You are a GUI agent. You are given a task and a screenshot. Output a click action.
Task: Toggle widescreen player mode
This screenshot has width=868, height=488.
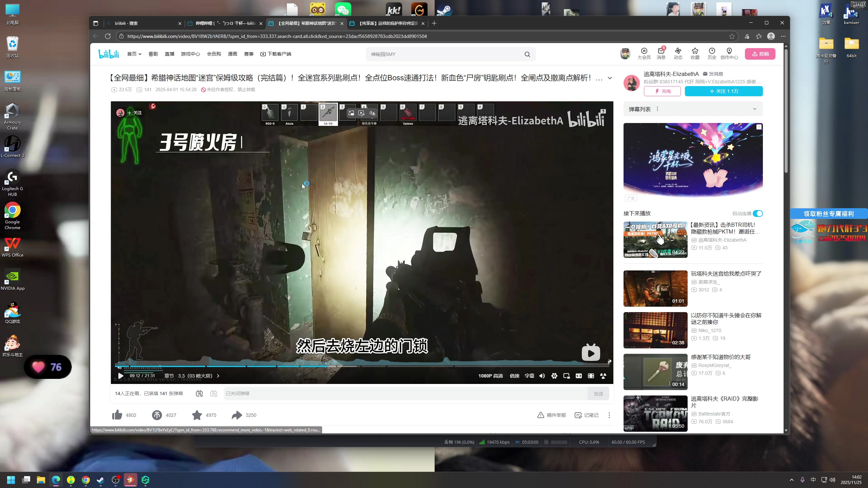tap(579, 376)
